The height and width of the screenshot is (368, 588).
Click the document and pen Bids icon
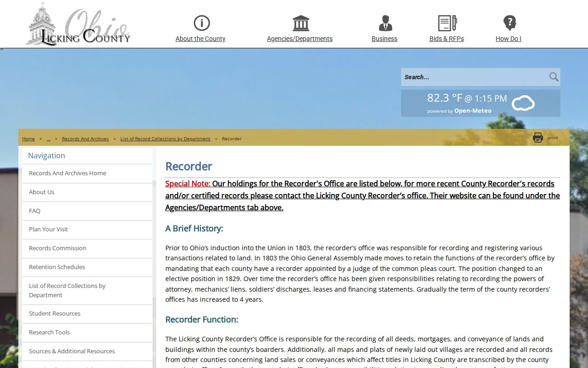pyautogui.click(x=447, y=23)
